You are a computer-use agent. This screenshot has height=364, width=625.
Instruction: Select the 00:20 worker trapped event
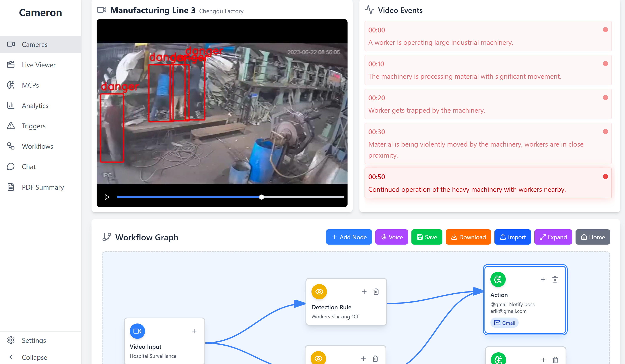[488, 104]
